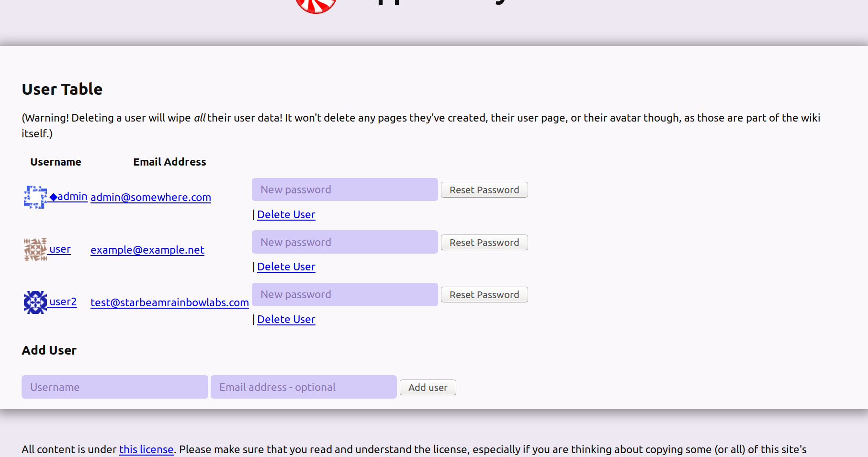Open the user2 profile link
This screenshot has height=457, width=868.
coord(63,302)
